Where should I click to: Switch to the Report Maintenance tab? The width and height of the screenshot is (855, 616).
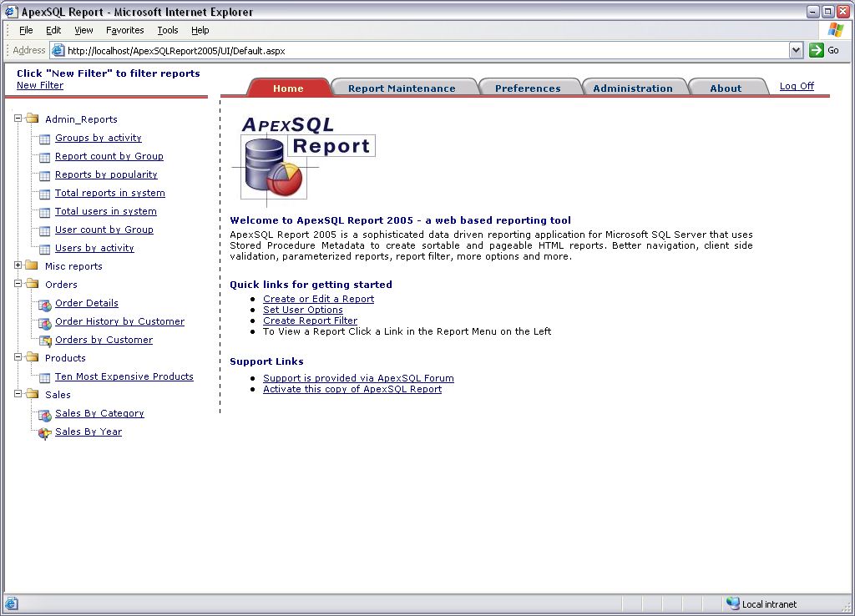[404, 87]
